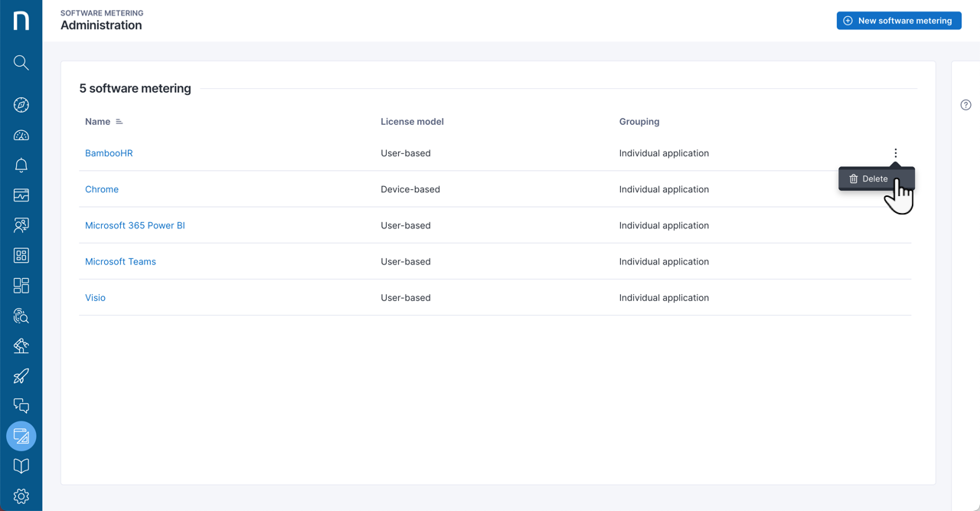The image size is (980, 511).
Task: Click the Nexthink logo at top left
Action: click(x=21, y=21)
